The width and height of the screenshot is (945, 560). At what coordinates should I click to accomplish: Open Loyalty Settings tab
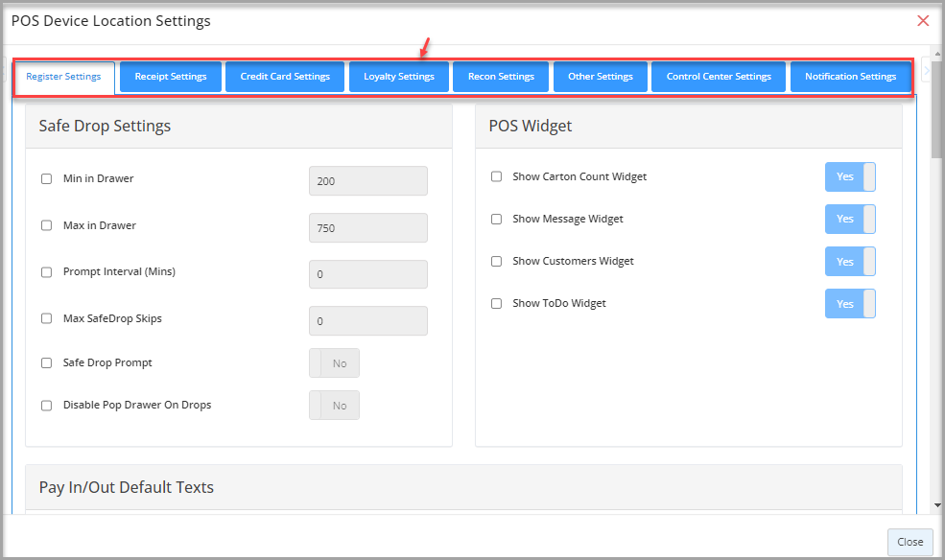click(x=399, y=77)
